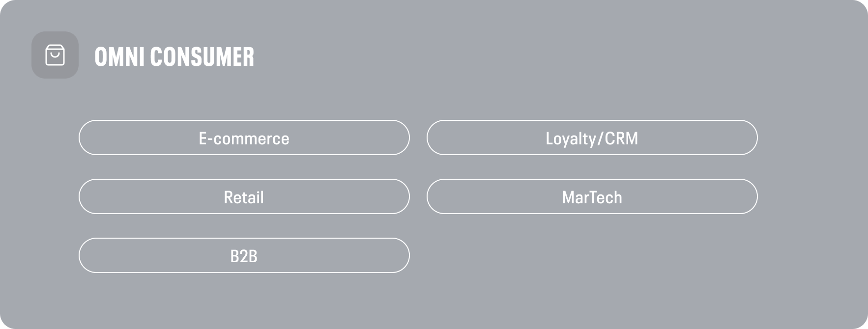Select the E-commerce pill button

(244, 137)
